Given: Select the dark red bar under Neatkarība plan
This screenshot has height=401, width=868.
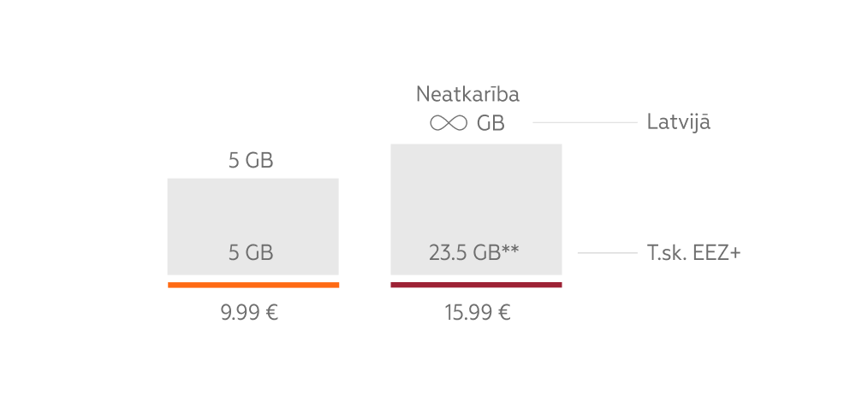Looking at the screenshot, I should pyautogui.click(x=476, y=285).
